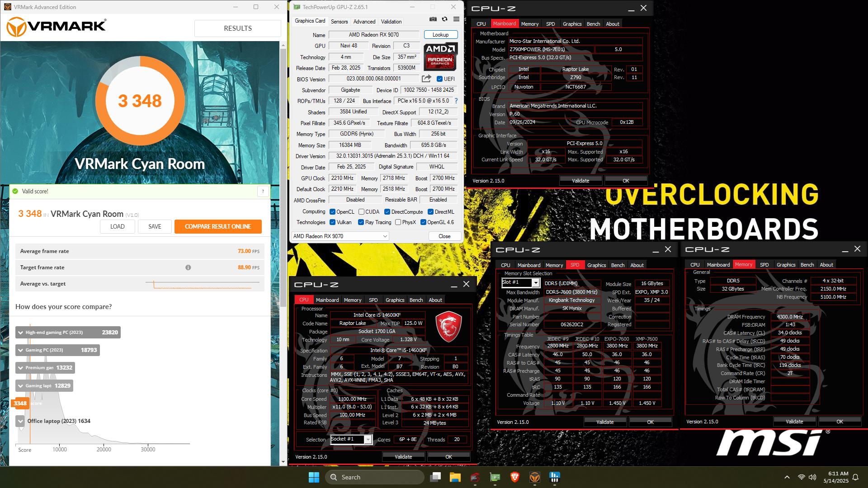Show hidden system tray icons
This screenshot has height=488, width=868.
787,477
